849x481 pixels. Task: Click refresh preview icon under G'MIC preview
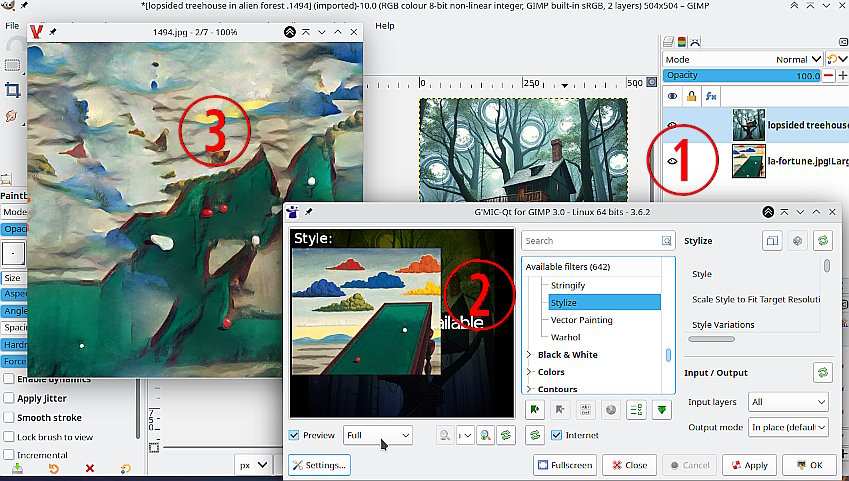(506, 435)
